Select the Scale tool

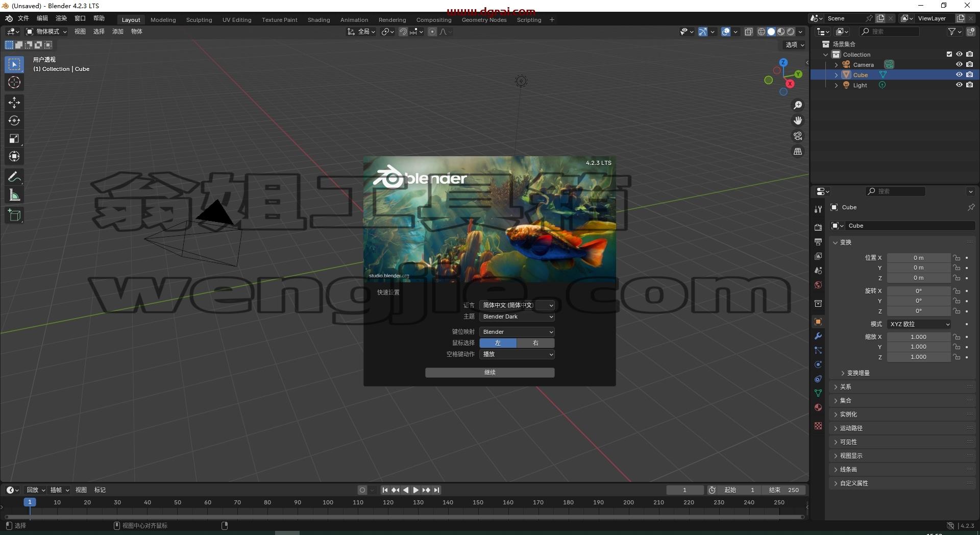[x=14, y=138]
